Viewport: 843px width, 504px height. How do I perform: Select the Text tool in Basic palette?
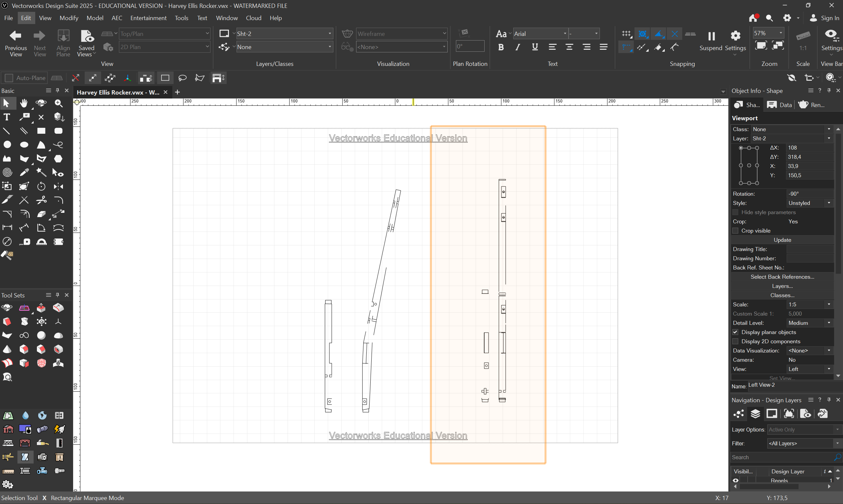tap(7, 117)
